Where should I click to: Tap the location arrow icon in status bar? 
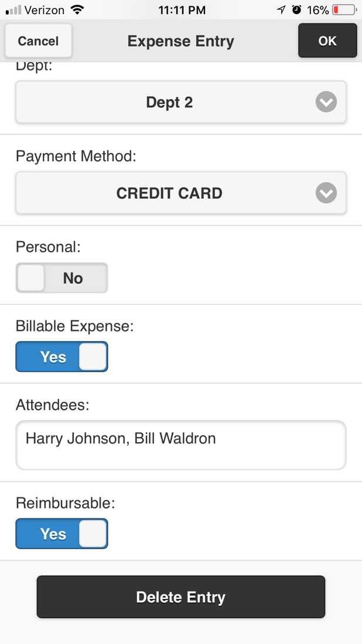tap(281, 9)
